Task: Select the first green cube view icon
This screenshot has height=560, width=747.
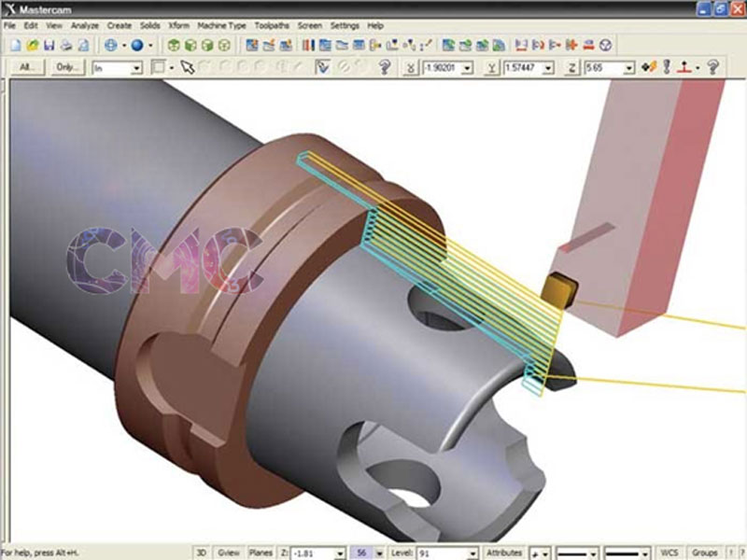Action: click(174, 45)
